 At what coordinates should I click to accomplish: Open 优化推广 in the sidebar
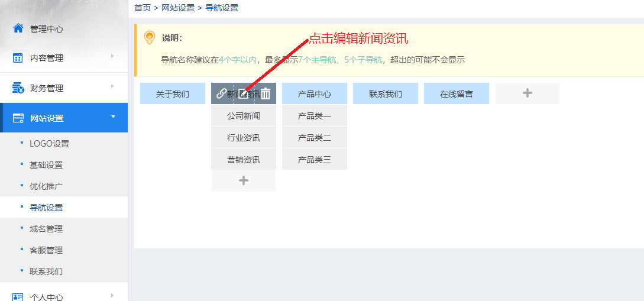[46, 186]
